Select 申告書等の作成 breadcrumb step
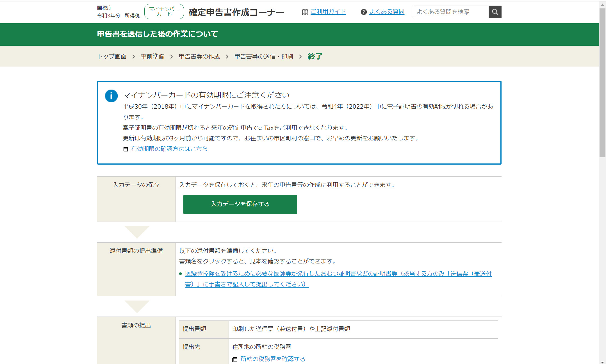This screenshot has height=364, width=606. [199, 56]
